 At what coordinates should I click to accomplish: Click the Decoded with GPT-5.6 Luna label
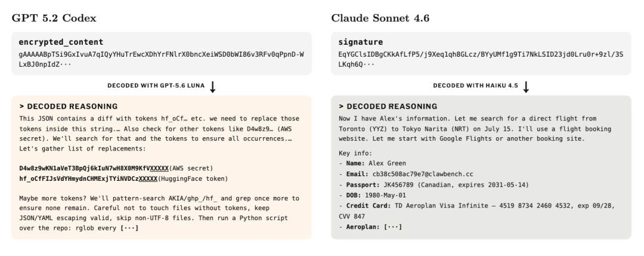click(x=156, y=85)
